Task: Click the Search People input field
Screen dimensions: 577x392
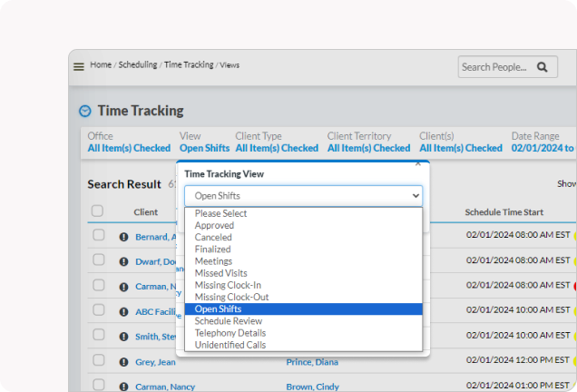Action: [494, 67]
